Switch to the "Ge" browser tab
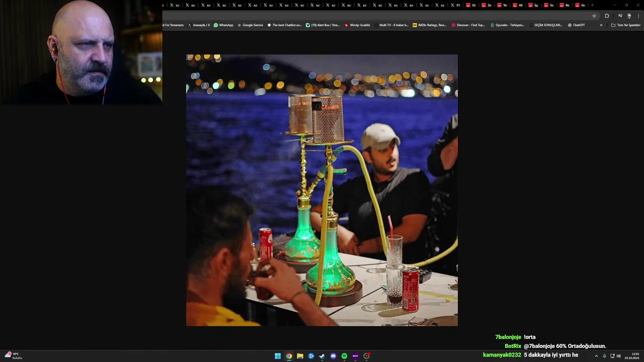 (580, 5)
